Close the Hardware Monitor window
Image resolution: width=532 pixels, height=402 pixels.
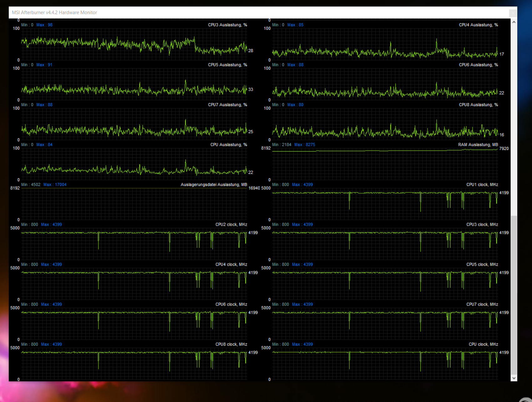click(x=513, y=13)
